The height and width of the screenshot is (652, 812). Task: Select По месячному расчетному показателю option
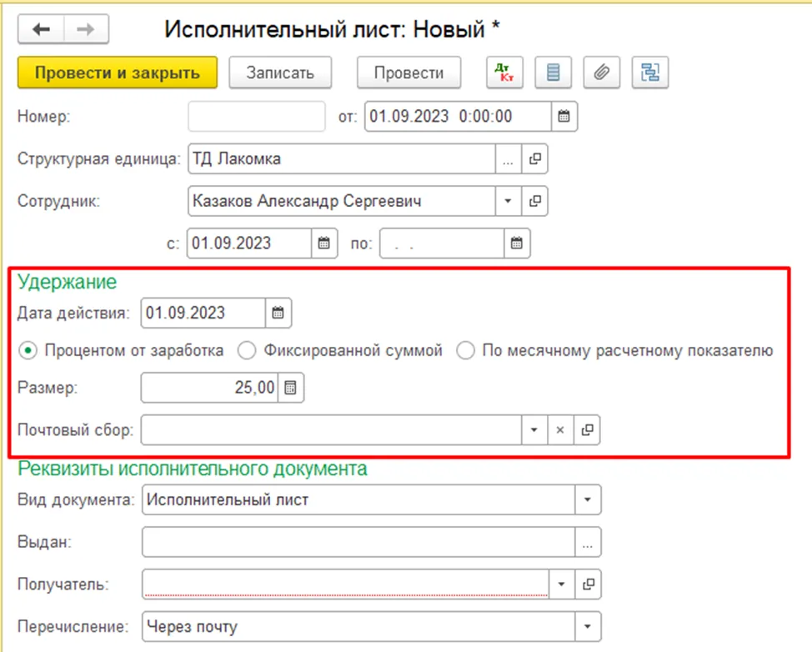[x=614, y=351]
